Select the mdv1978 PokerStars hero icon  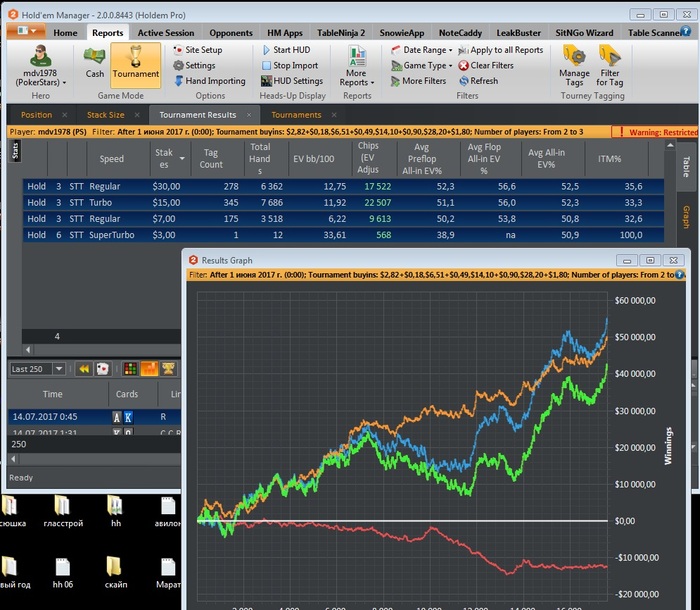coord(40,56)
